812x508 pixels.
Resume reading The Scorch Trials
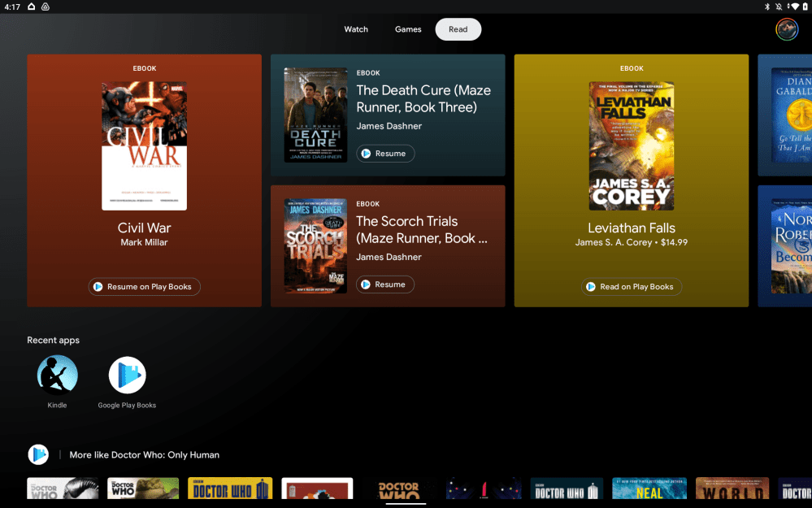[385, 284]
